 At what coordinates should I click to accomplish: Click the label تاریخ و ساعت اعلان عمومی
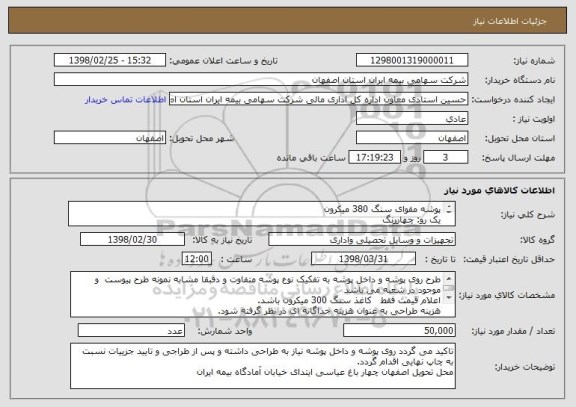224,61
